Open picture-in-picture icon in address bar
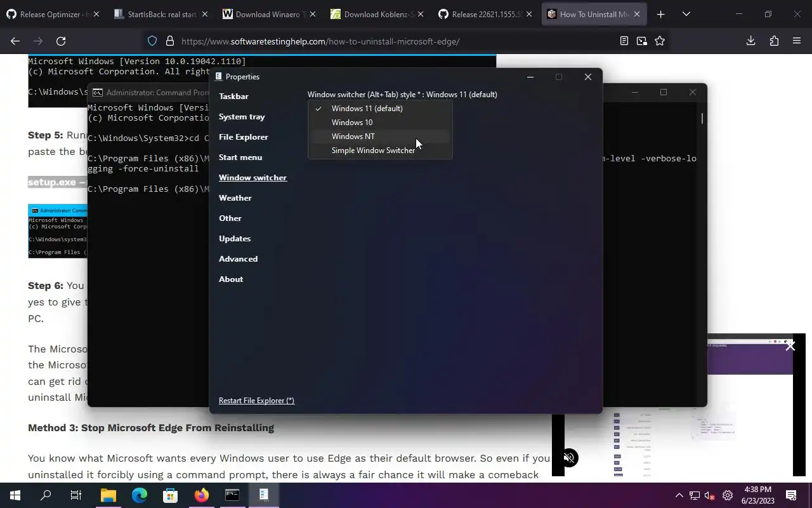The width and height of the screenshot is (812, 508). [x=642, y=41]
